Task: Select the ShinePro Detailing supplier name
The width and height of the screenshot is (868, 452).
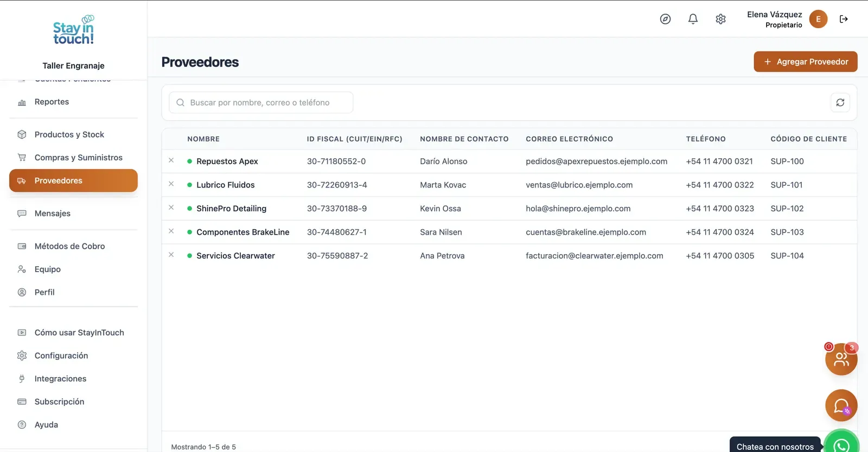Action: pyautogui.click(x=232, y=209)
